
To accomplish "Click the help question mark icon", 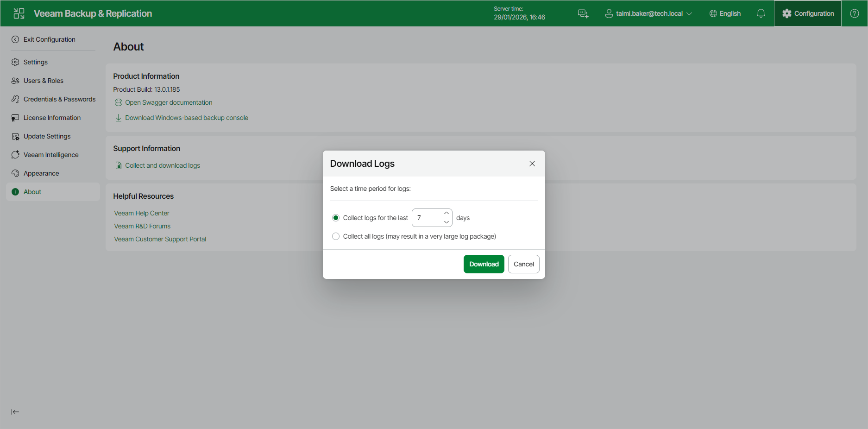I will (854, 13).
